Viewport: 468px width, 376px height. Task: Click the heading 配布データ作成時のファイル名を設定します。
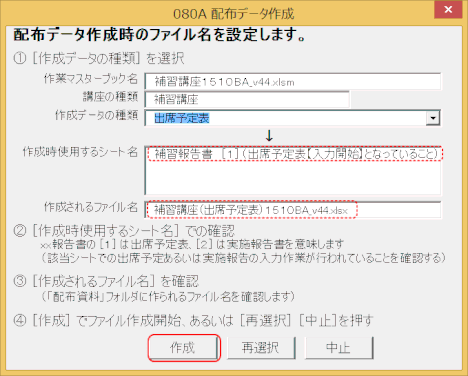(x=159, y=35)
